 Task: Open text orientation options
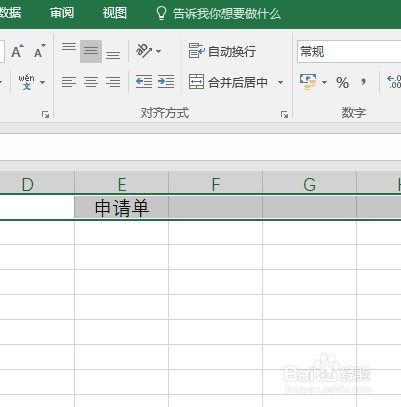coord(144,51)
